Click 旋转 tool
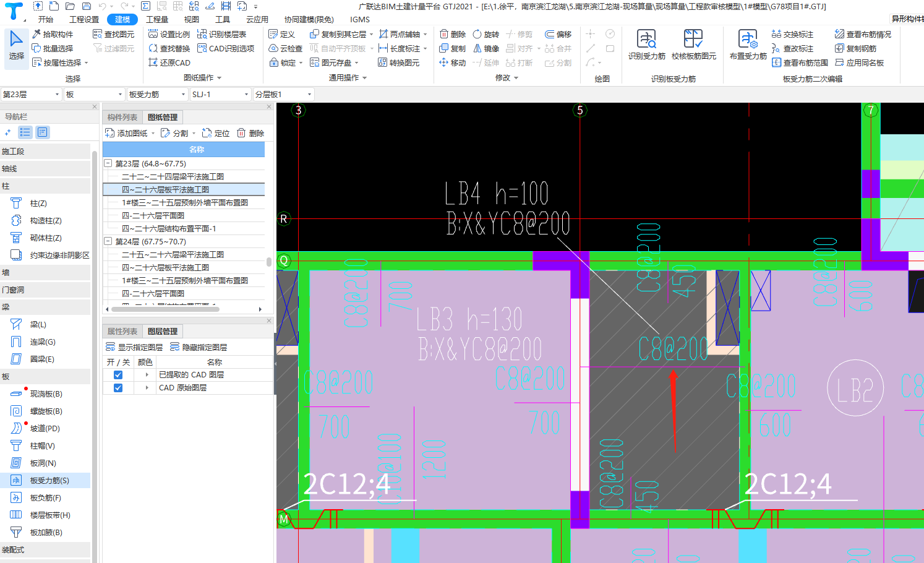 coord(486,34)
